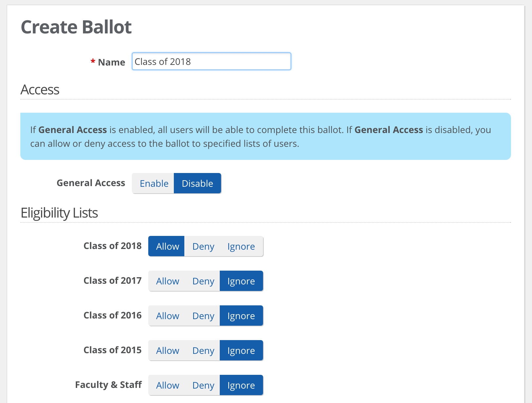Set Class of 2018 to Deny

coord(203,246)
